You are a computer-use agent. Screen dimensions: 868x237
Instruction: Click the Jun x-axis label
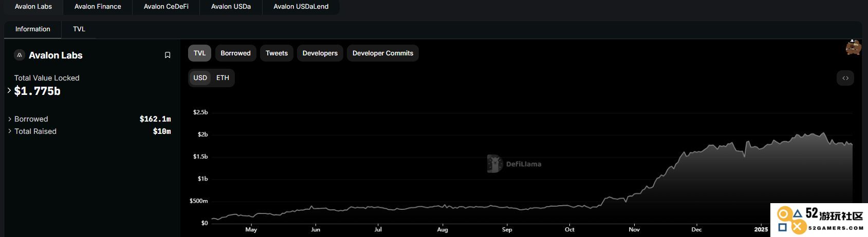point(316,229)
